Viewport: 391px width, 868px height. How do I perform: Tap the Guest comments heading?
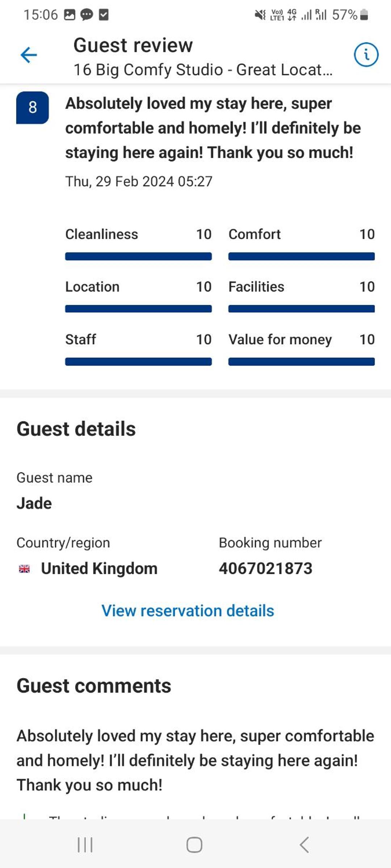pyautogui.click(x=94, y=686)
